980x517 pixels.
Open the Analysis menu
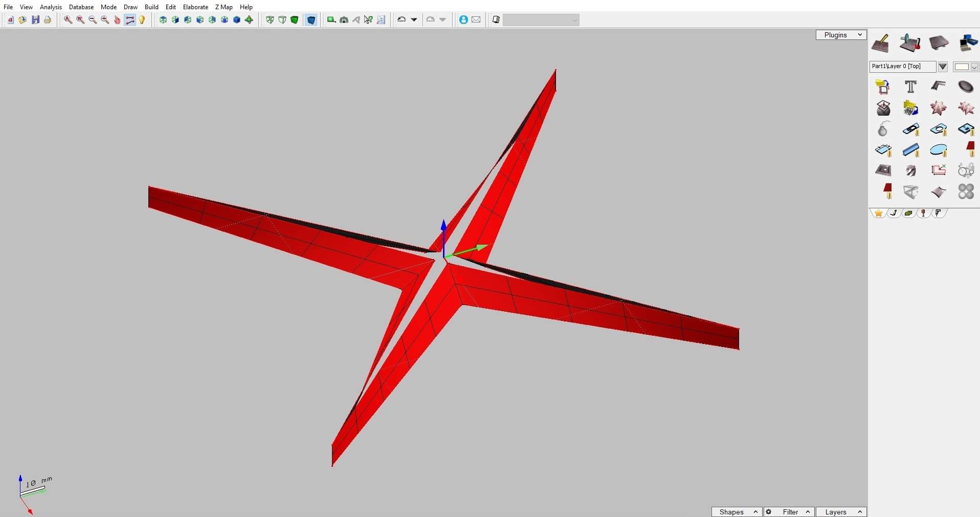(x=51, y=7)
